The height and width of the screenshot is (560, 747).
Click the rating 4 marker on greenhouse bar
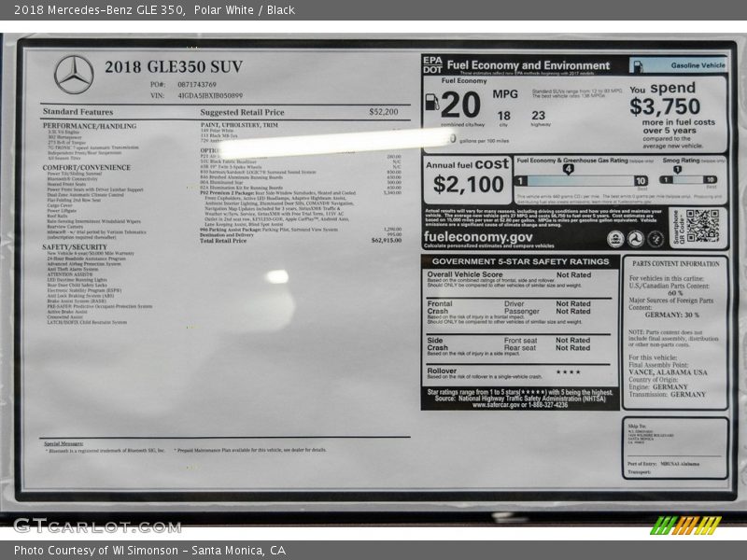pyautogui.click(x=568, y=169)
